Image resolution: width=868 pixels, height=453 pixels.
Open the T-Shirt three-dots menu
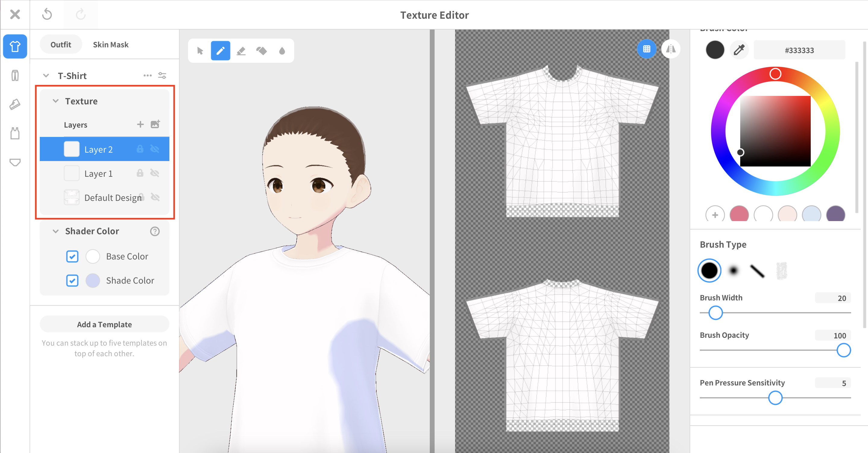147,76
